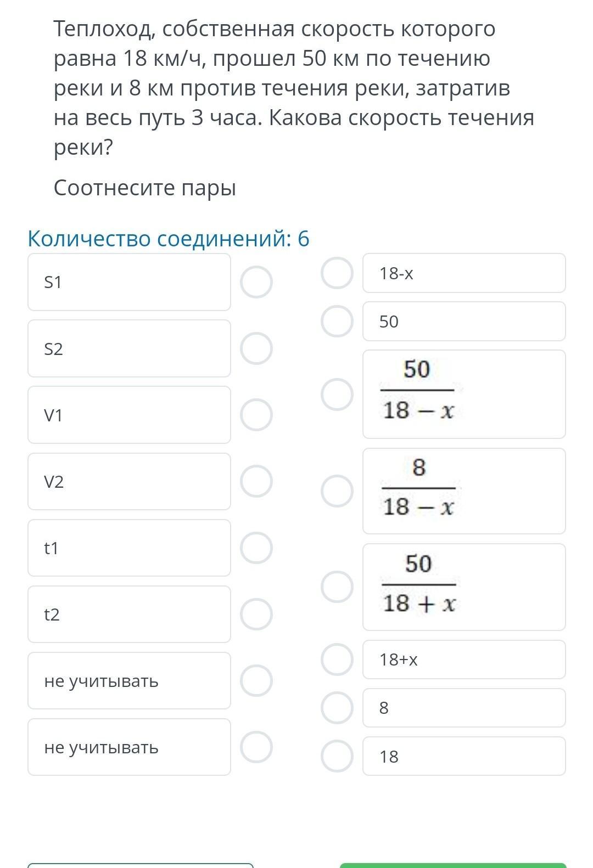
Task: Click circle left of fraction 50/(18+x)
Action: (x=337, y=587)
